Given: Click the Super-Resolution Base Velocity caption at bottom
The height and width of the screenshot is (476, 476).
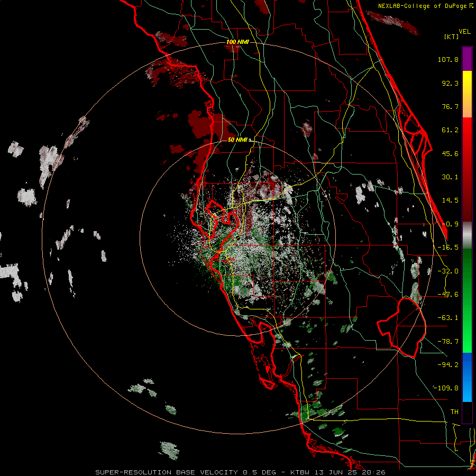Looking at the screenshot, I should [x=241, y=472].
